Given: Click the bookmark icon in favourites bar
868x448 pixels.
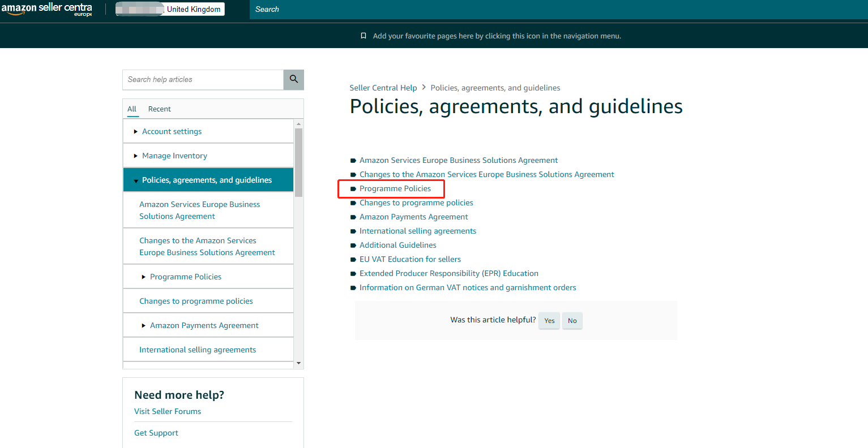Looking at the screenshot, I should tap(364, 36).
